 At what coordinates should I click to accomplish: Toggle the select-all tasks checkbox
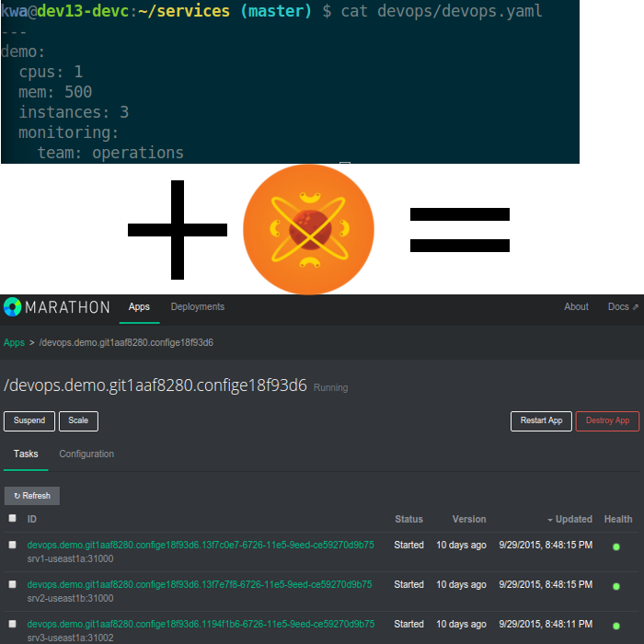[x=12, y=518]
